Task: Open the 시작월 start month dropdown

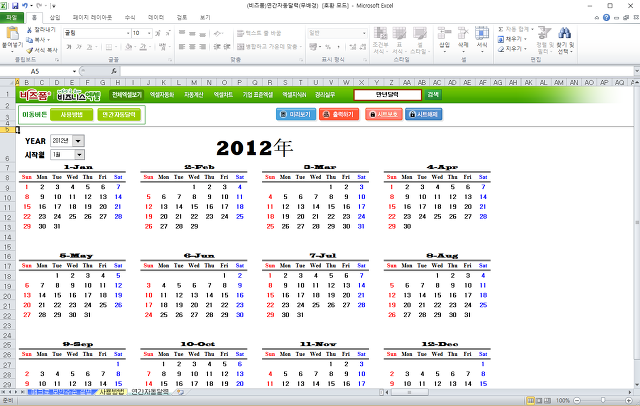Action: point(79,155)
